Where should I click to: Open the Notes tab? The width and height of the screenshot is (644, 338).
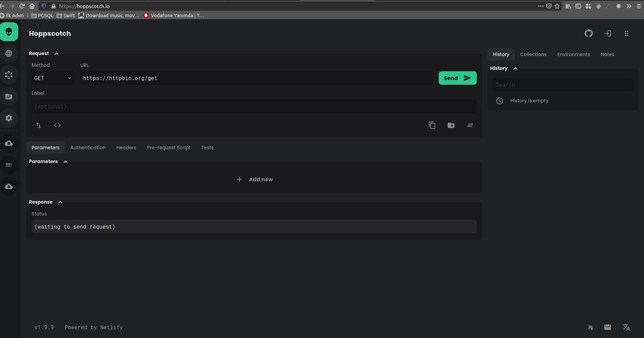coord(607,54)
